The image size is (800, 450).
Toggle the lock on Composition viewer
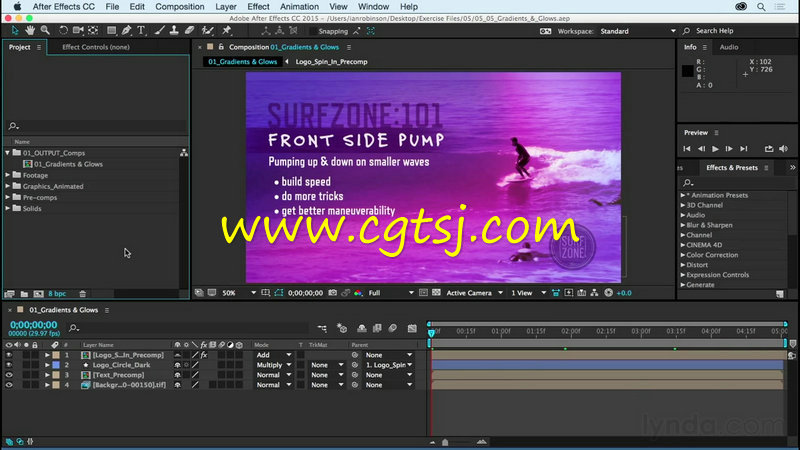click(221, 47)
